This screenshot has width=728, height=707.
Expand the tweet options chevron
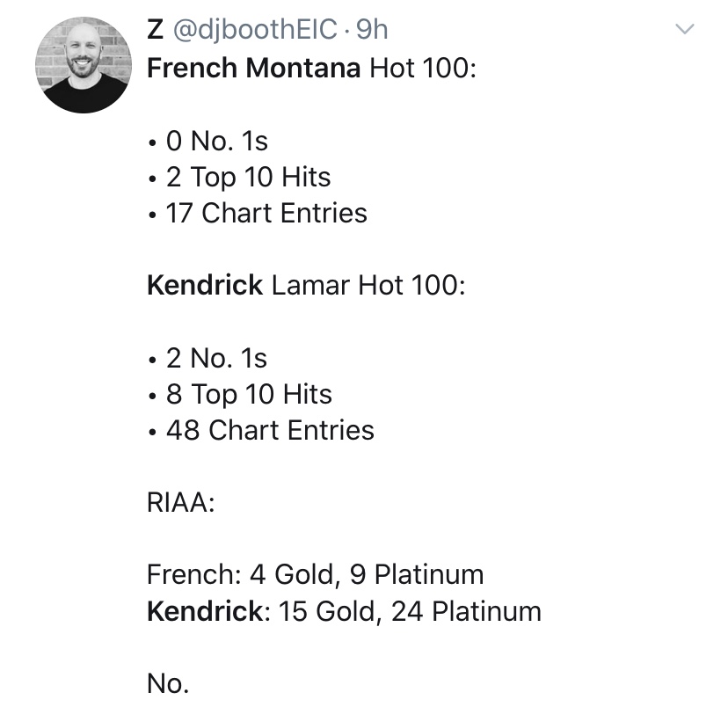coord(684,29)
